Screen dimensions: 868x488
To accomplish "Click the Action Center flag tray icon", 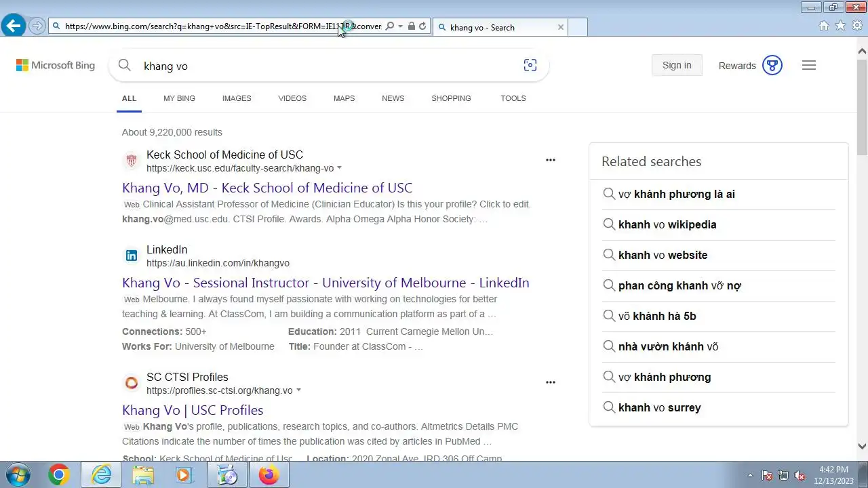I will pos(767,475).
